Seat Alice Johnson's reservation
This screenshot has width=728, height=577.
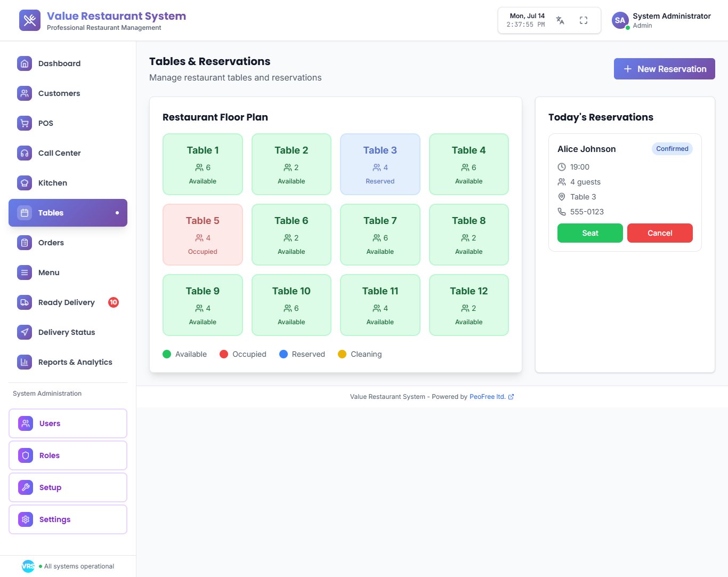coord(590,233)
